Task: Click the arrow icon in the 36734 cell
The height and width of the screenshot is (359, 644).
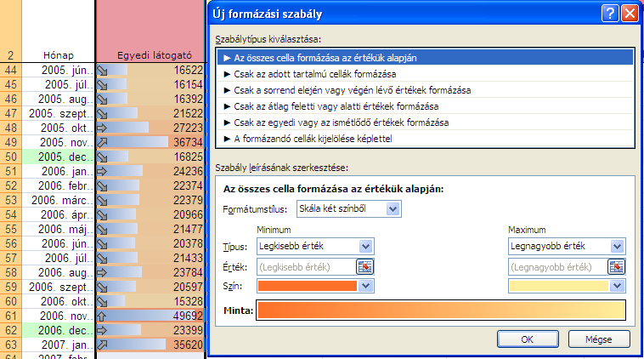Action: (102, 142)
